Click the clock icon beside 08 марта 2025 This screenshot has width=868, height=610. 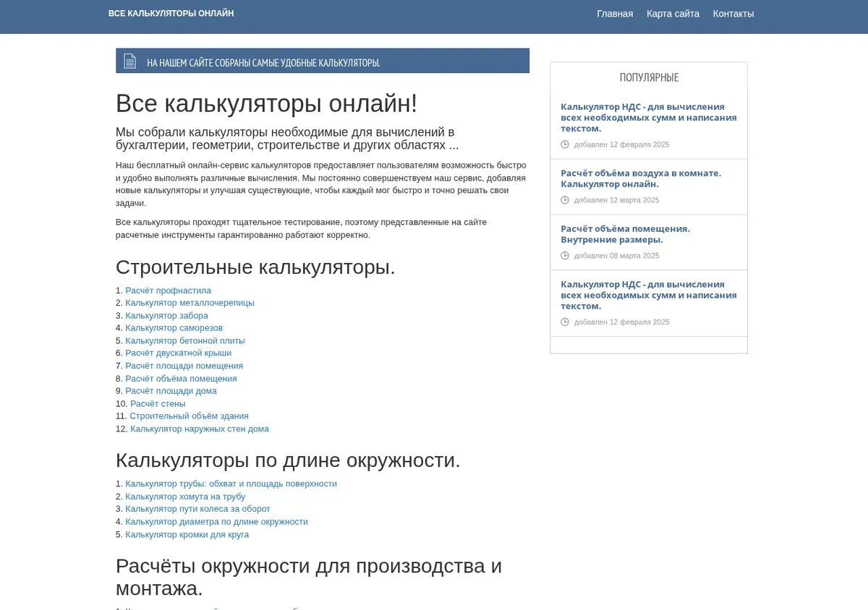[x=565, y=256]
